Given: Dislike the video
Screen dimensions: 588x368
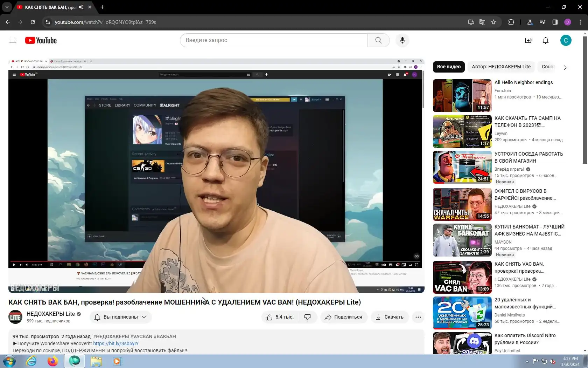Looking at the screenshot, I should 307,317.
